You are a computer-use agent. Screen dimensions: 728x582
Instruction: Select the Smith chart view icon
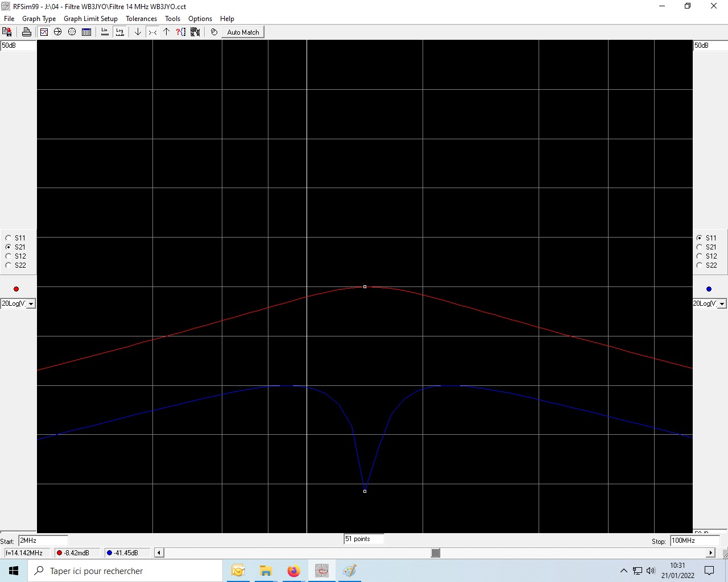click(57, 32)
